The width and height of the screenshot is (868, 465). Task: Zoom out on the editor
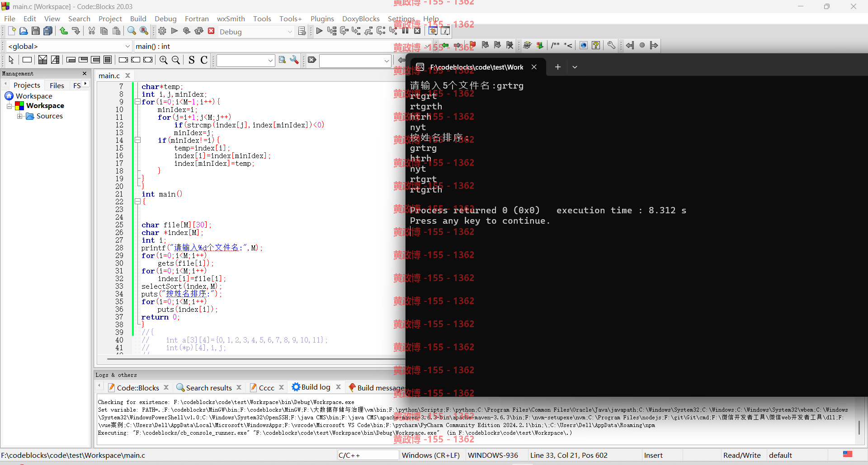tap(176, 60)
